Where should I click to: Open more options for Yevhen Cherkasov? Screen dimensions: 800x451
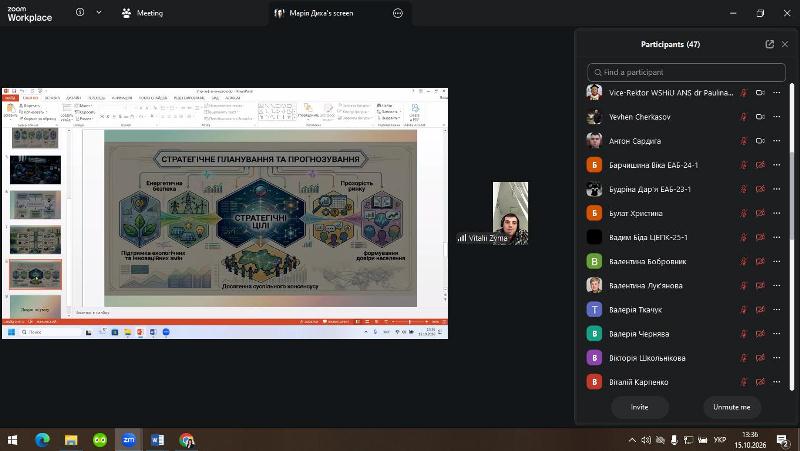(x=777, y=117)
